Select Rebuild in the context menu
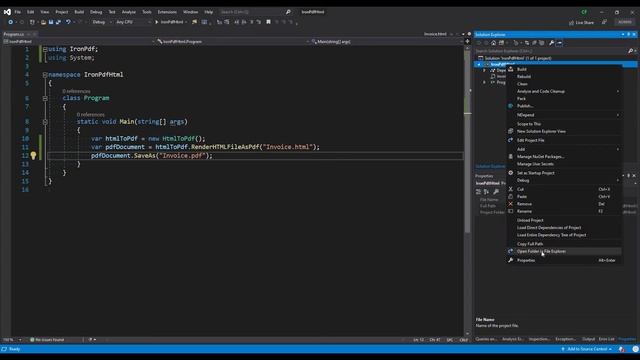The height and width of the screenshot is (360, 640). (x=564, y=77)
